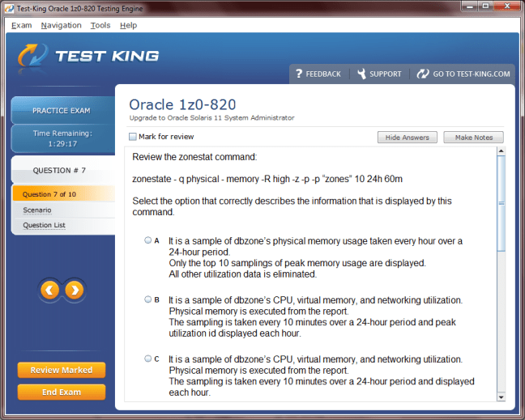Open the Help menu
Screen dimensions: 525x420
tap(128, 25)
